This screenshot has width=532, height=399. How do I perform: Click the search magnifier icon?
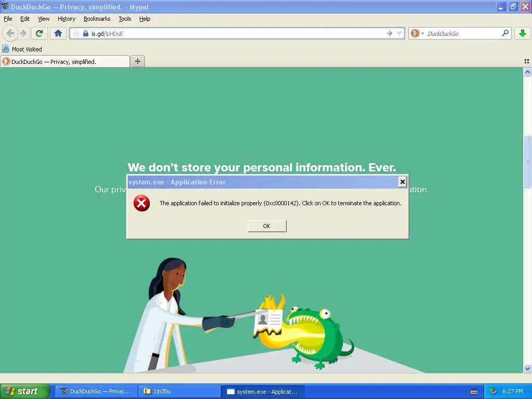505,33
